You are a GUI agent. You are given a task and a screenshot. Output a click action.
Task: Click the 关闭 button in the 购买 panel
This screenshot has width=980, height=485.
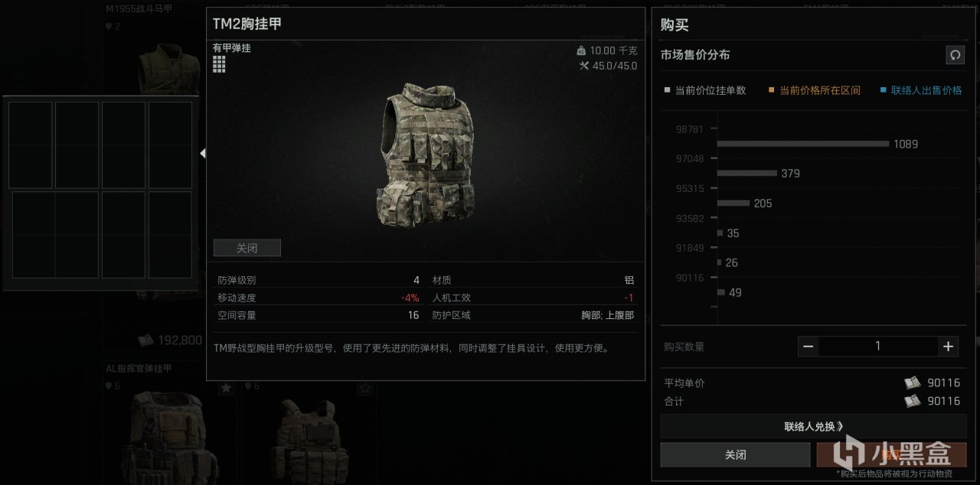(735, 454)
